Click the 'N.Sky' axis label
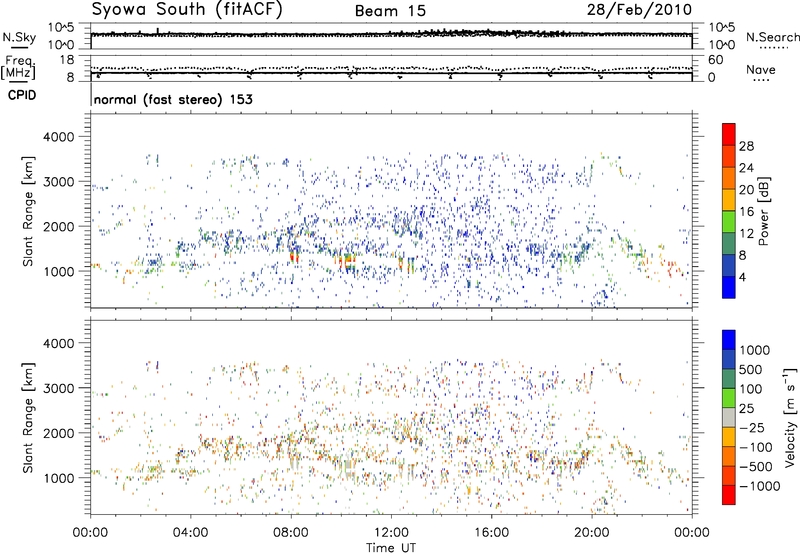Screen dimensions: 800x554 point(19,37)
